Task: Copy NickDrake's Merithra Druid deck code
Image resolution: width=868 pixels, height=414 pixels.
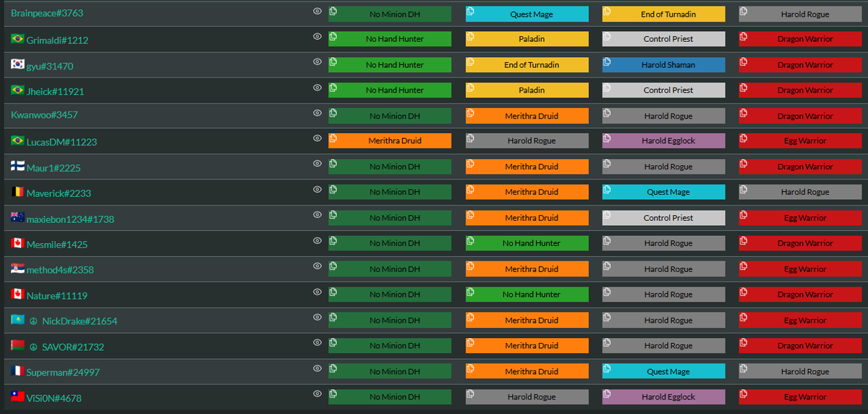Action: 470,317
